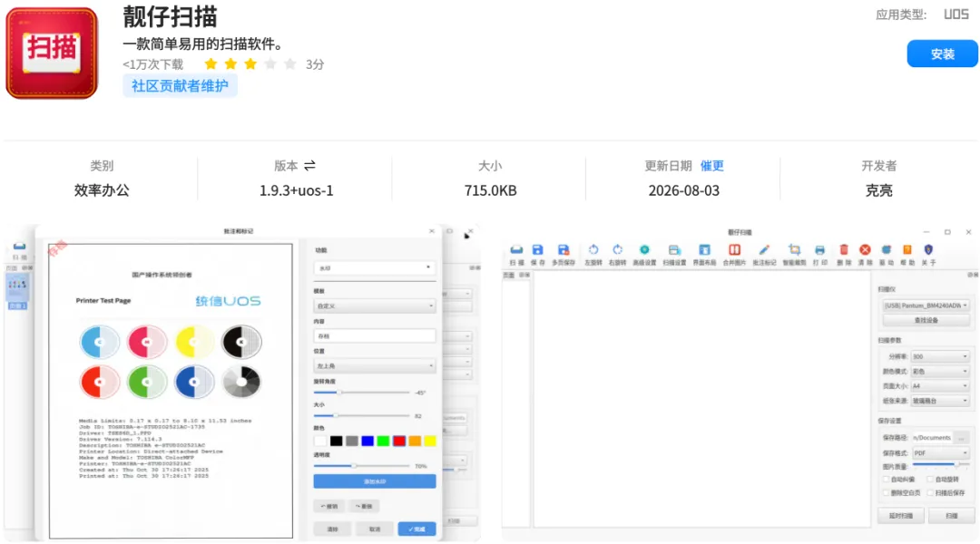Click the version switch arrows icon

(310, 166)
